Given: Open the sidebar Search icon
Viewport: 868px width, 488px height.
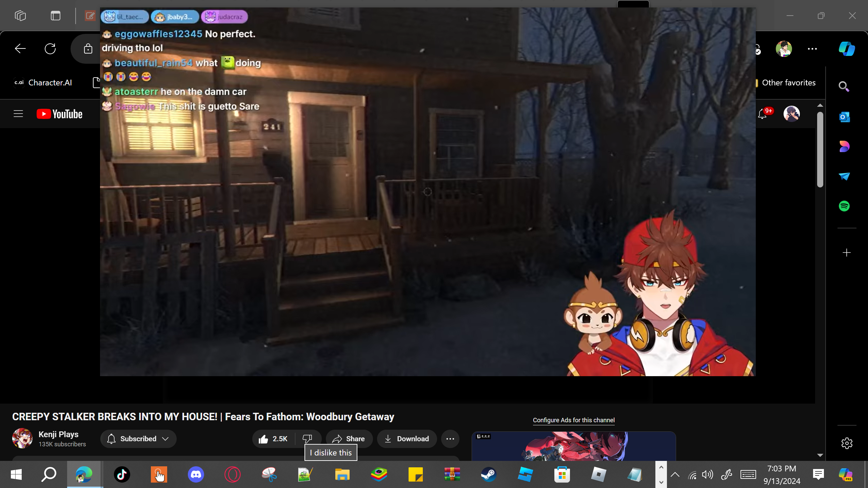Looking at the screenshot, I should pyautogui.click(x=844, y=87).
